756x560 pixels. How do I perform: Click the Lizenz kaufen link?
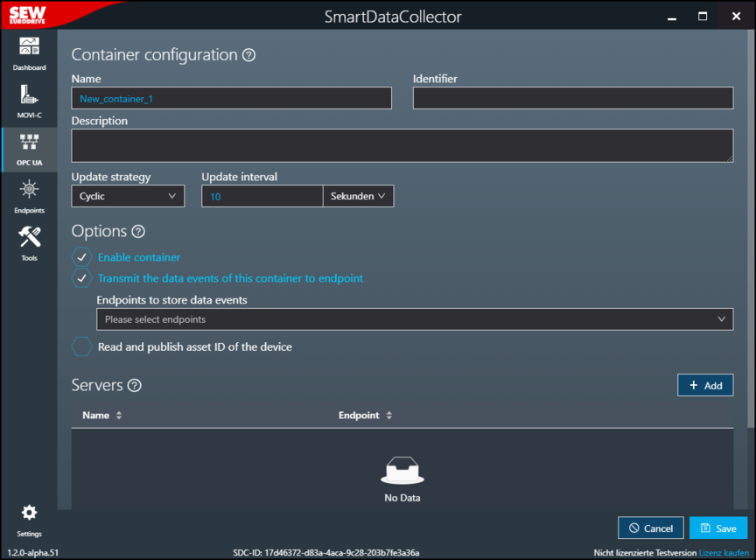(724, 553)
